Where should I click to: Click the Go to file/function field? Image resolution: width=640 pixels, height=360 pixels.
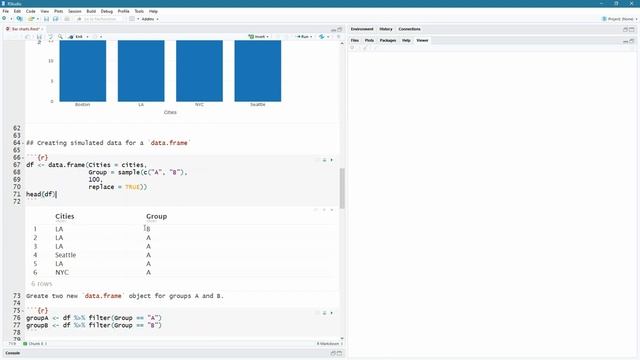pos(100,19)
